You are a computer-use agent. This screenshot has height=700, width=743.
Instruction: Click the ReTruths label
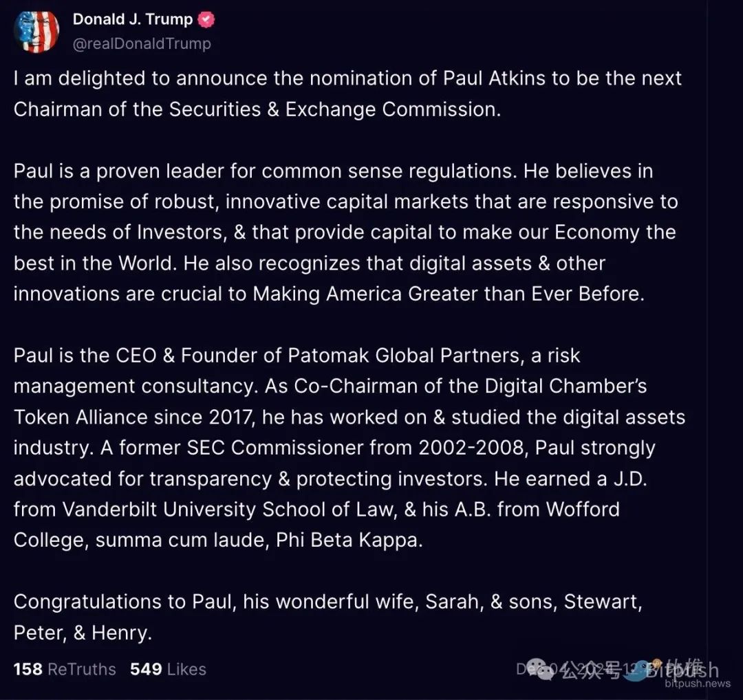click(x=81, y=668)
